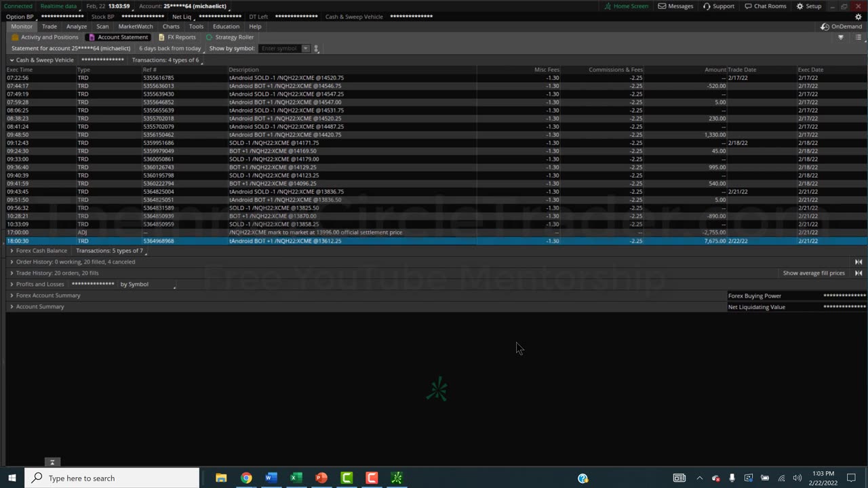The image size is (868, 488).
Task: Open the '6 days back from today' dropdown
Action: click(170, 49)
